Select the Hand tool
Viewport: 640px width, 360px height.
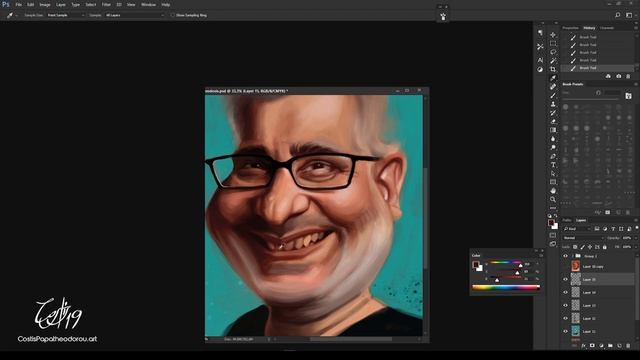(553, 191)
